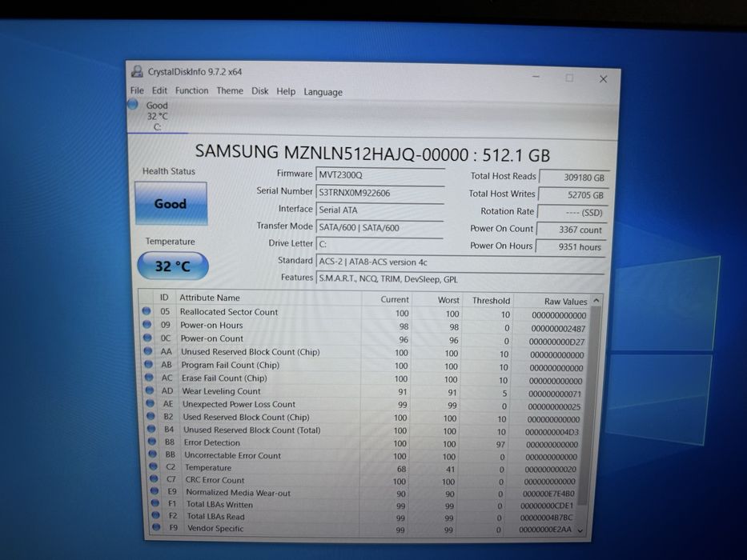The image size is (747, 560).
Task: Click status dot for Program Fail Count
Action: click(148, 364)
